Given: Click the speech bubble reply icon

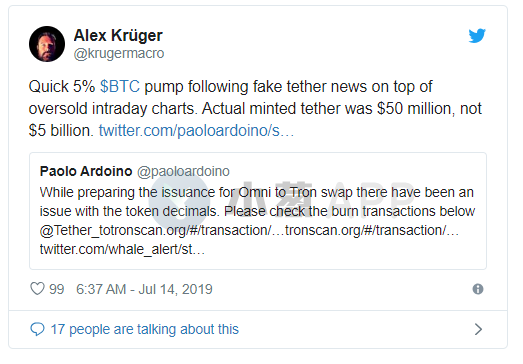Looking at the screenshot, I should (x=37, y=329).
